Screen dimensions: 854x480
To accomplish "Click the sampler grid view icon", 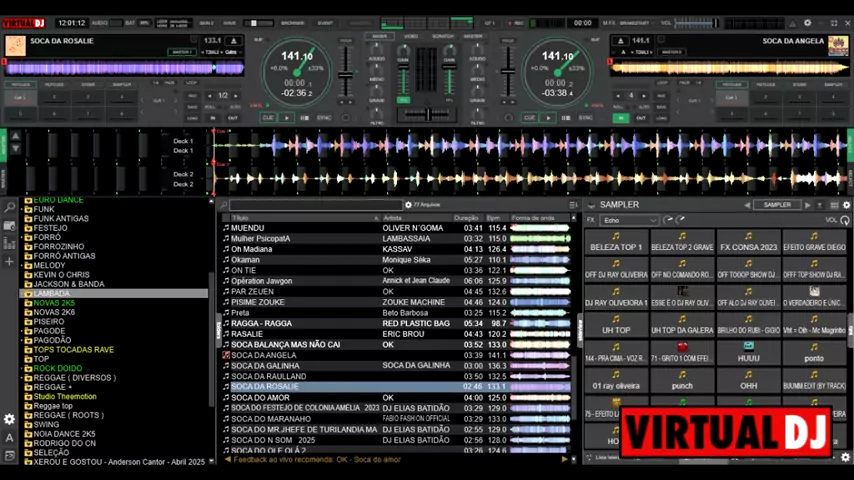I will [834, 205].
